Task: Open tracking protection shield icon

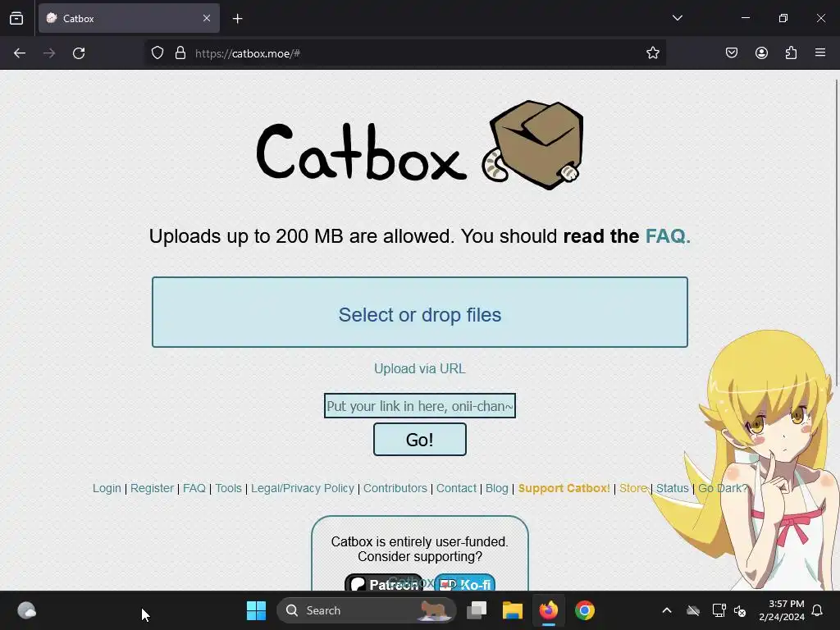Action: click(157, 53)
